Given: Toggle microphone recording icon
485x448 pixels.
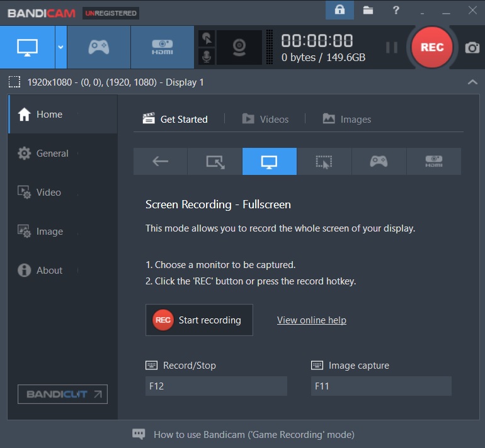Looking at the screenshot, I should click(207, 57).
